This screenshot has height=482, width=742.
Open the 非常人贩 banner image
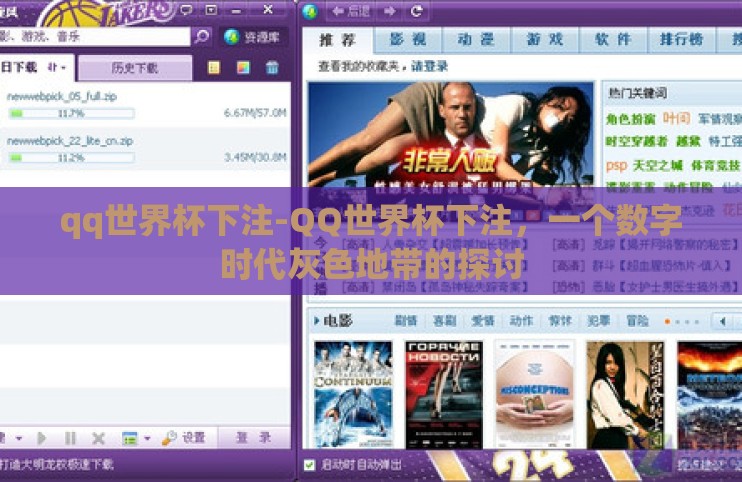(x=450, y=135)
